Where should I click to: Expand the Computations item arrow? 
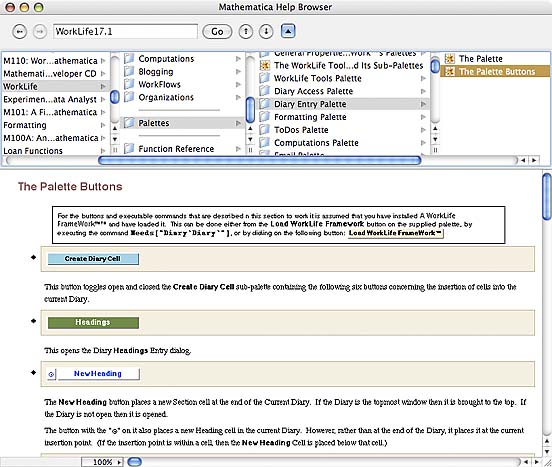click(x=238, y=58)
